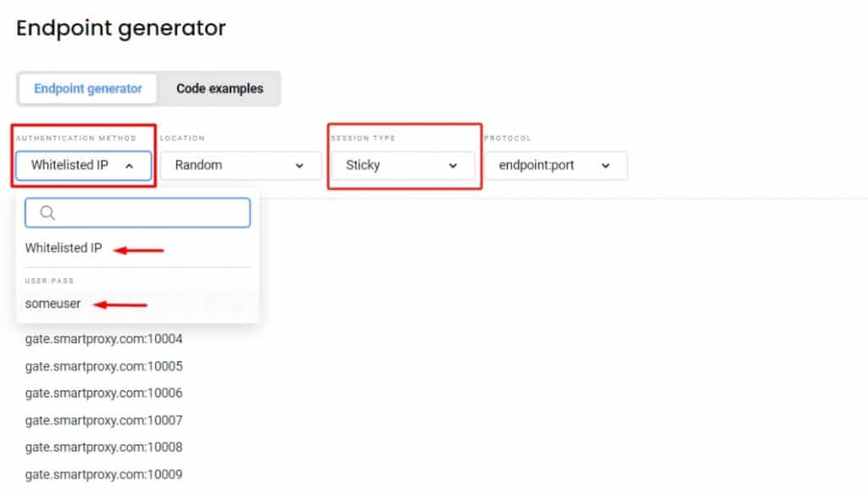
Task: Click the Location dropdown chevron arrow
Action: pos(299,166)
